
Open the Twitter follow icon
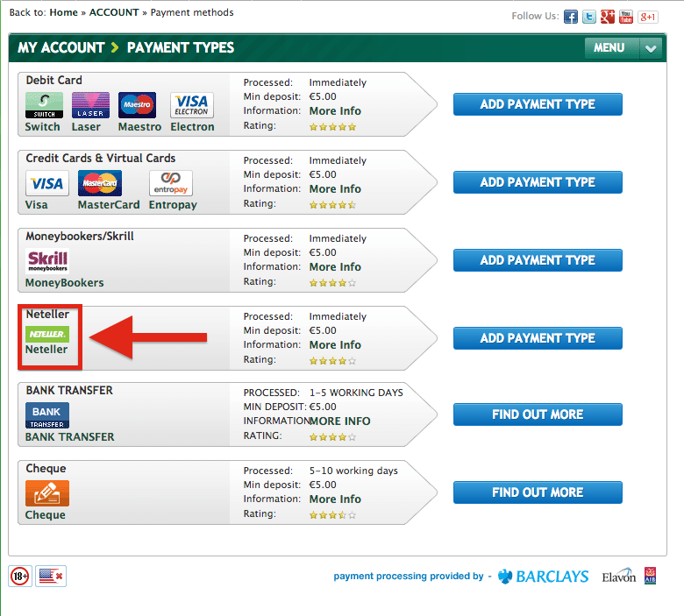pyautogui.click(x=589, y=17)
